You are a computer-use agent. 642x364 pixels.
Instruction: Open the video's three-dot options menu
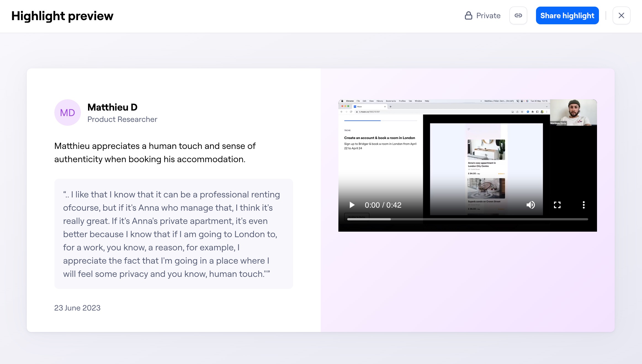coord(583,205)
